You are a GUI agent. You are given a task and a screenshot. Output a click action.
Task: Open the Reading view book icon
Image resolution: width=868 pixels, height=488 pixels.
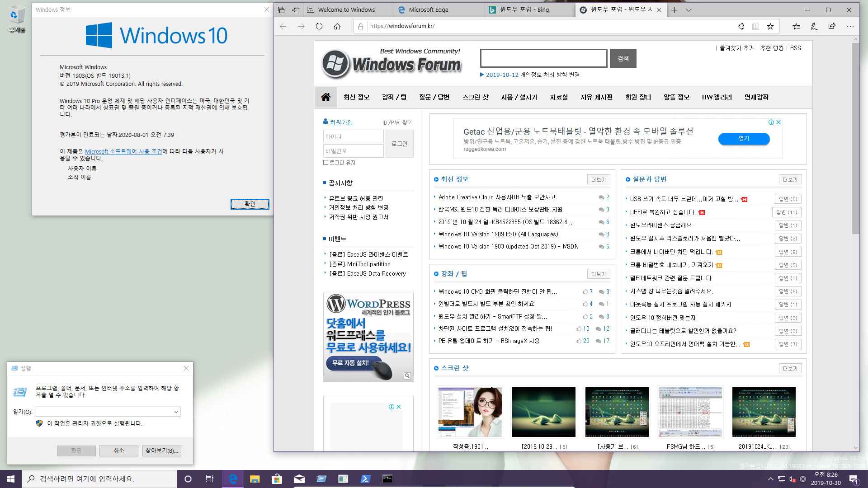[x=755, y=26]
